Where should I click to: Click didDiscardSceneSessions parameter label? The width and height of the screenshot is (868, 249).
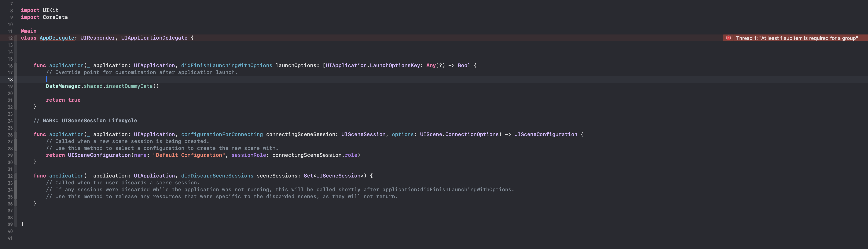tap(217, 176)
